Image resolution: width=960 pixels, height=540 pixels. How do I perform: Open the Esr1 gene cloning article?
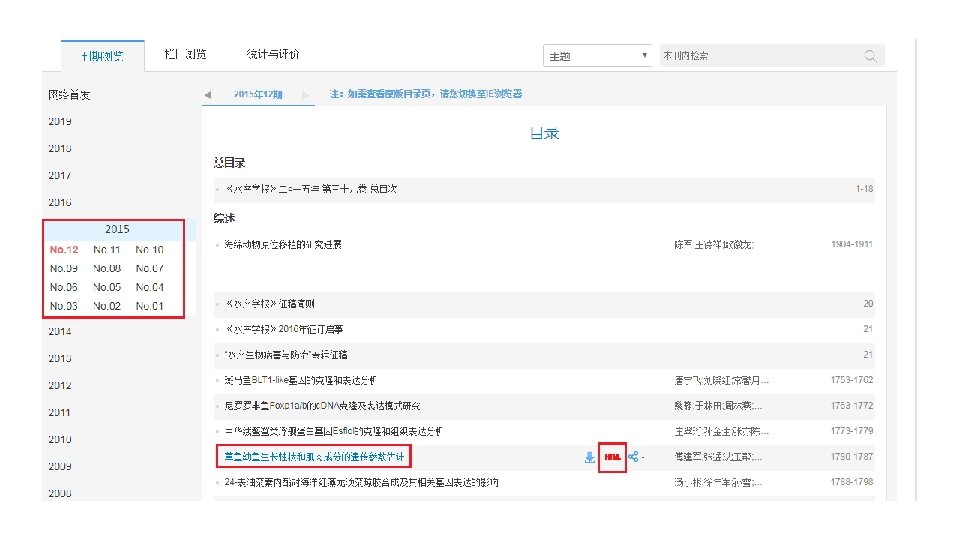click(333, 432)
